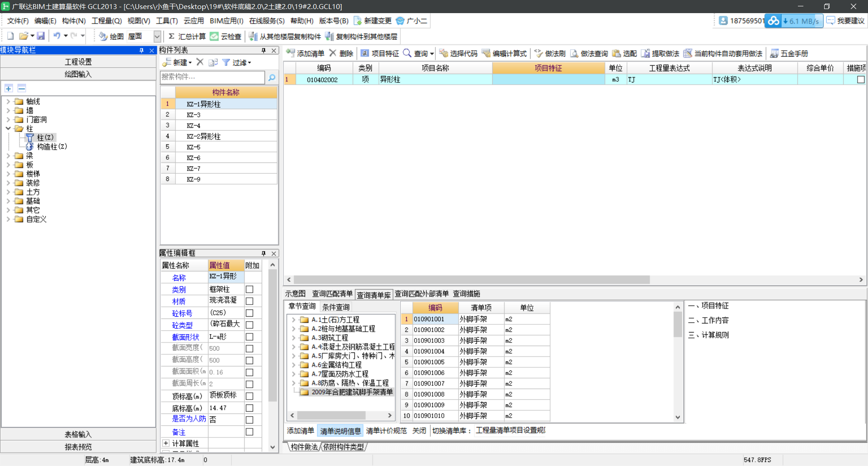Switch to 条件查询 tab
Viewport: 868px width, 466px height.
point(336,307)
